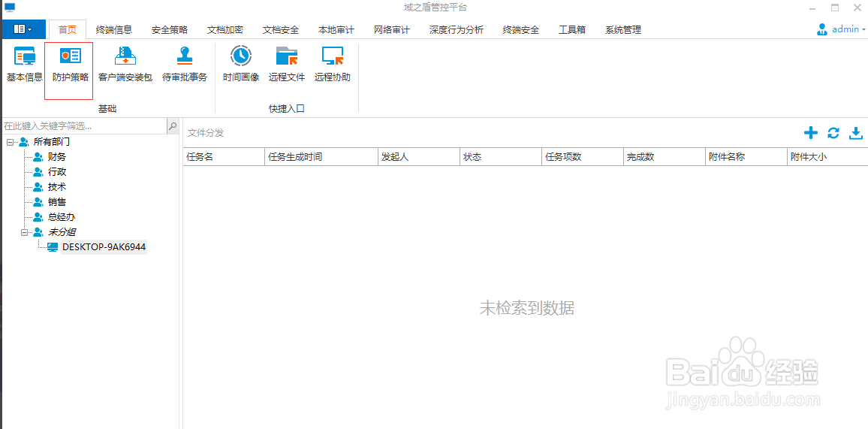Select the DESKTOP-9AK6944 terminal

pyautogui.click(x=104, y=247)
